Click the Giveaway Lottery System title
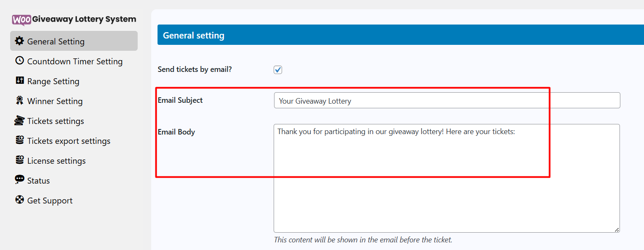Image resolution: width=644 pixels, height=250 pixels. pyautogui.click(x=84, y=19)
